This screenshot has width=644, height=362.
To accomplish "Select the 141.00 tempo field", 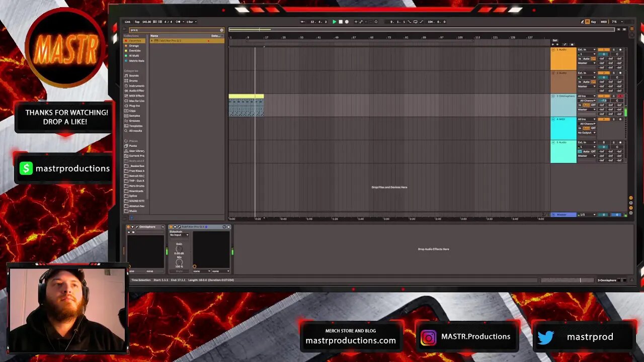I will tap(146, 22).
